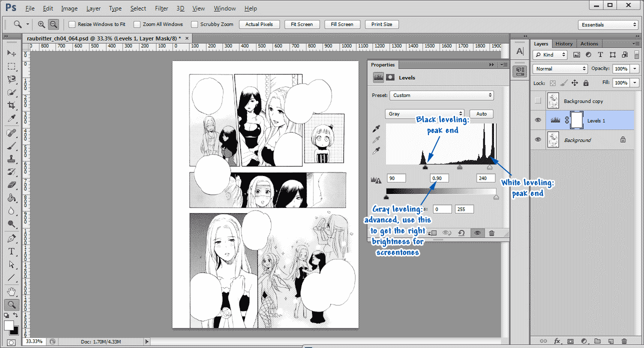Toggle layer filtering on or off

[637, 54]
